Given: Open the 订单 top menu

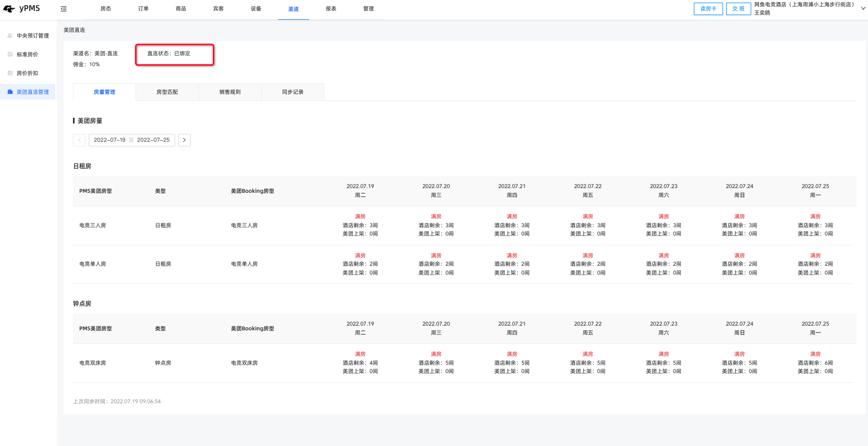Looking at the screenshot, I should click(143, 9).
